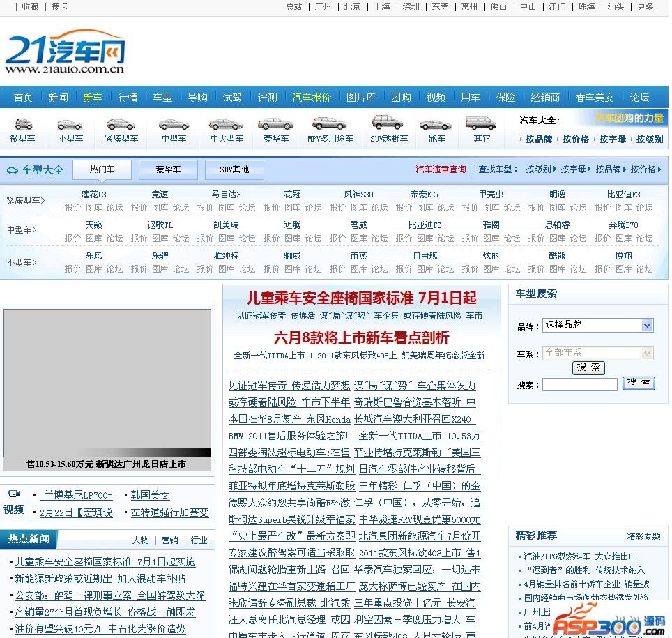672x638 pixels.
Task: Open news 油价有望突破10元/L 中石化为涨价造势
Action: coord(100,629)
